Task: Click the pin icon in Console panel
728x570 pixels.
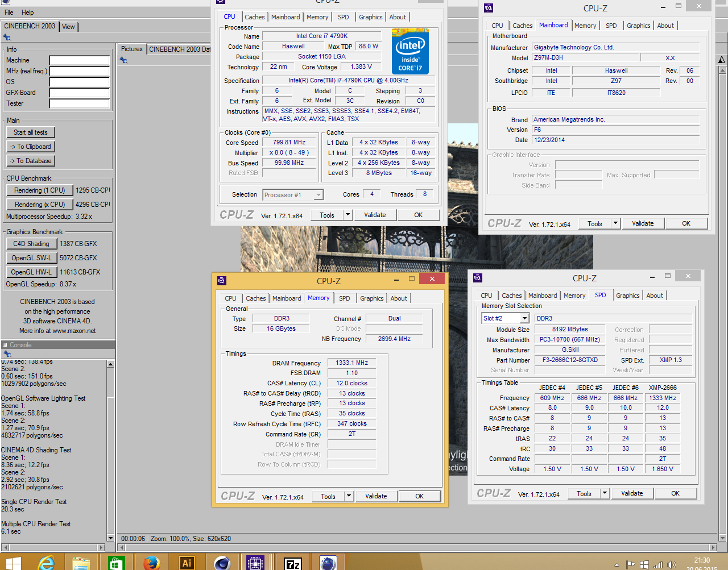Action: [x=7, y=354]
